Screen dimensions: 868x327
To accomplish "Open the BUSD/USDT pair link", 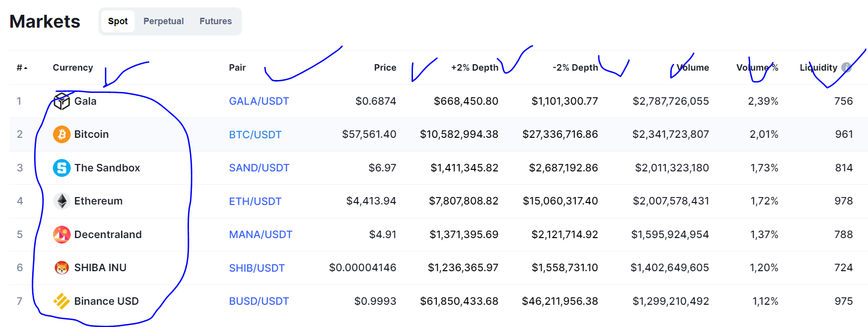I will click(259, 301).
